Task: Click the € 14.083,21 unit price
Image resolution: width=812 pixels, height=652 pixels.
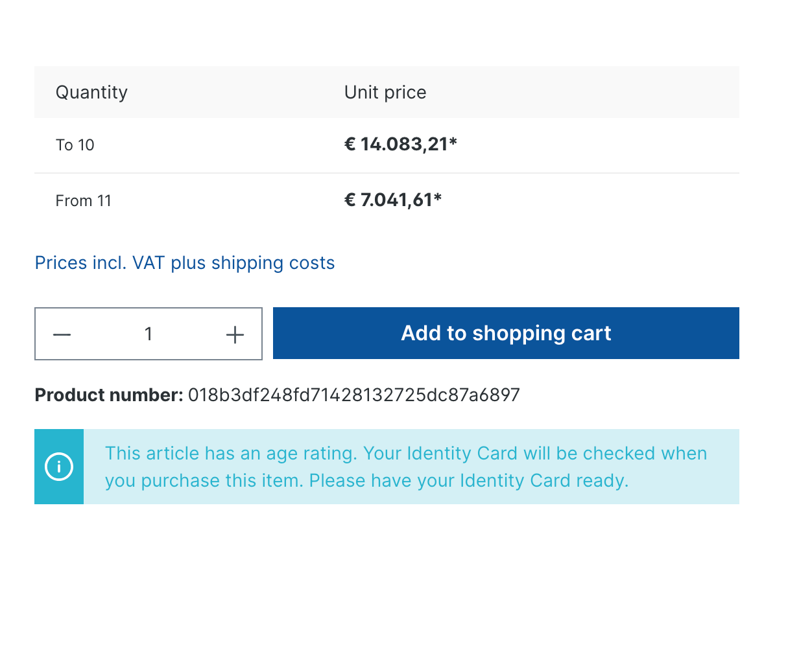Action: (396, 144)
